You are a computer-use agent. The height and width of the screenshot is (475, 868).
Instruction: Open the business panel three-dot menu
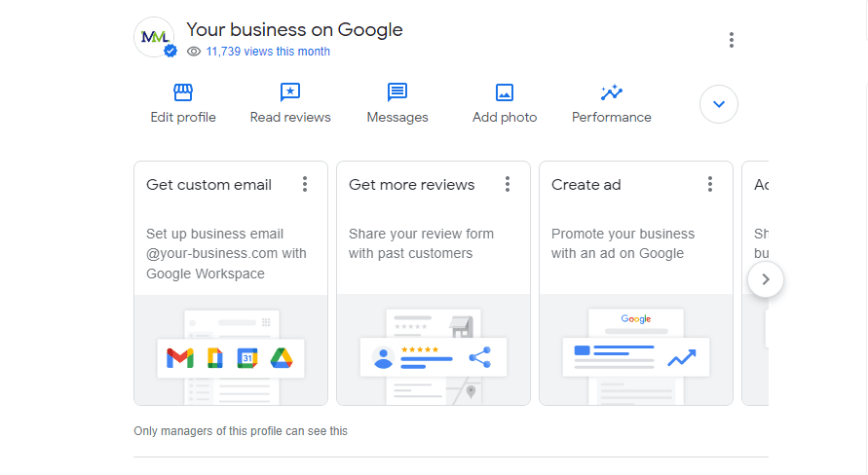[732, 40]
